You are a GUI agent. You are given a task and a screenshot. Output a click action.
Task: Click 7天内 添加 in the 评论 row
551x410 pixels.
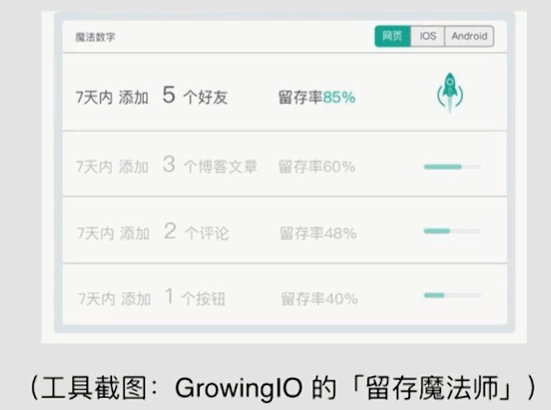(x=113, y=233)
